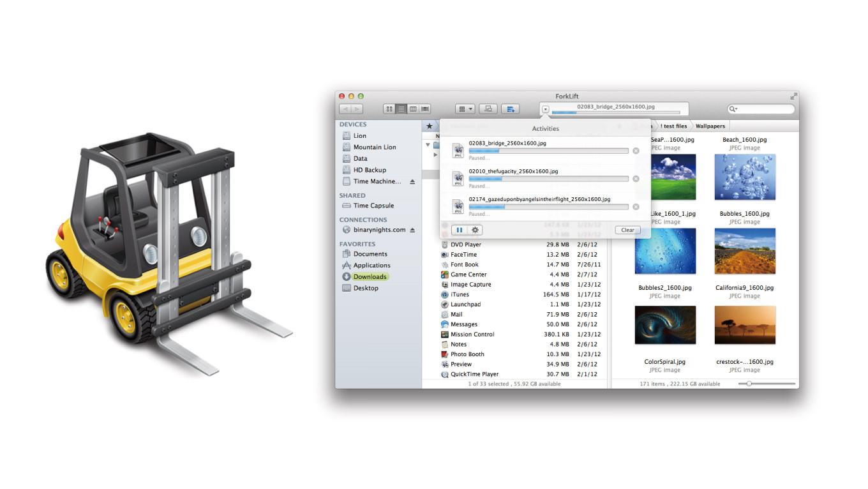Select the FaceTime app row

514,255
